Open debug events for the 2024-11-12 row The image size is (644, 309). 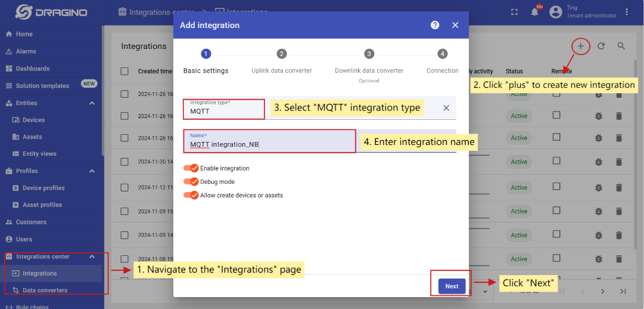pyautogui.click(x=598, y=188)
